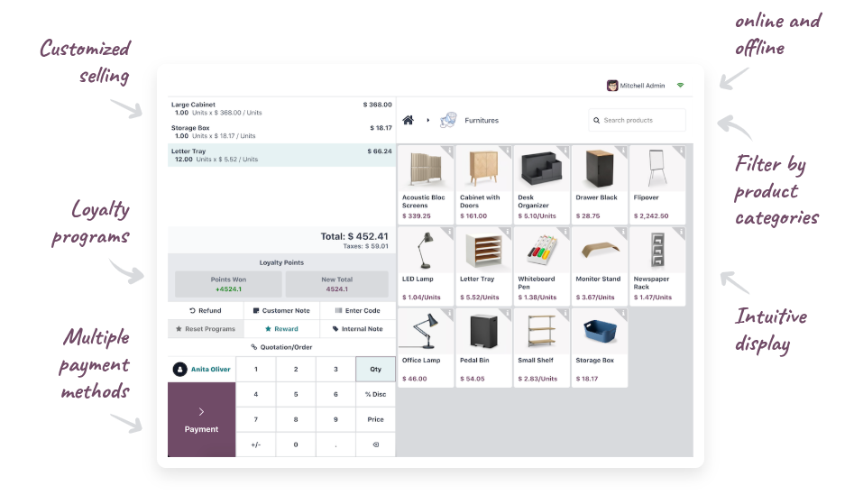Tap numpad key 0
This screenshot has width=863, height=504.
(x=296, y=444)
